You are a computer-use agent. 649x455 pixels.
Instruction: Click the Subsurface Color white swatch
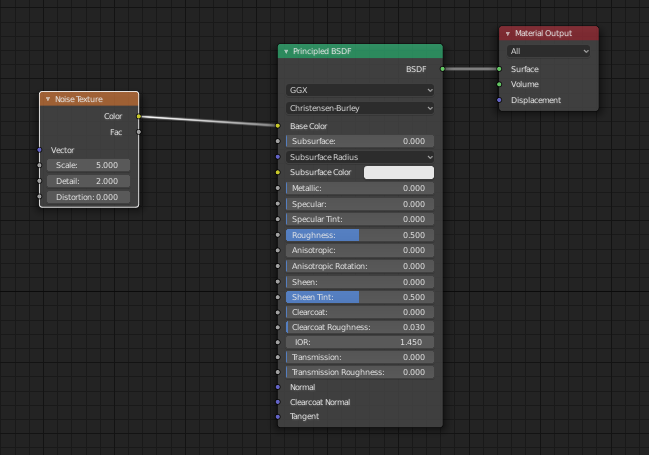[x=399, y=173]
